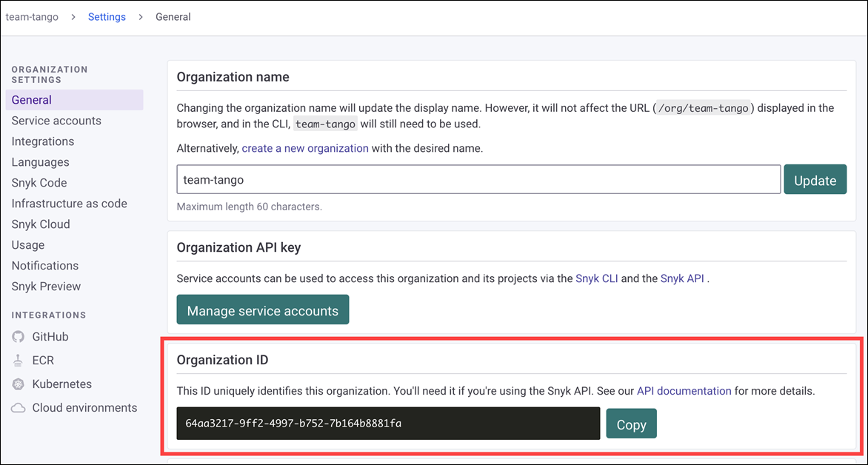This screenshot has height=465, width=868.
Task: Open the API documentation link
Action: (684, 391)
